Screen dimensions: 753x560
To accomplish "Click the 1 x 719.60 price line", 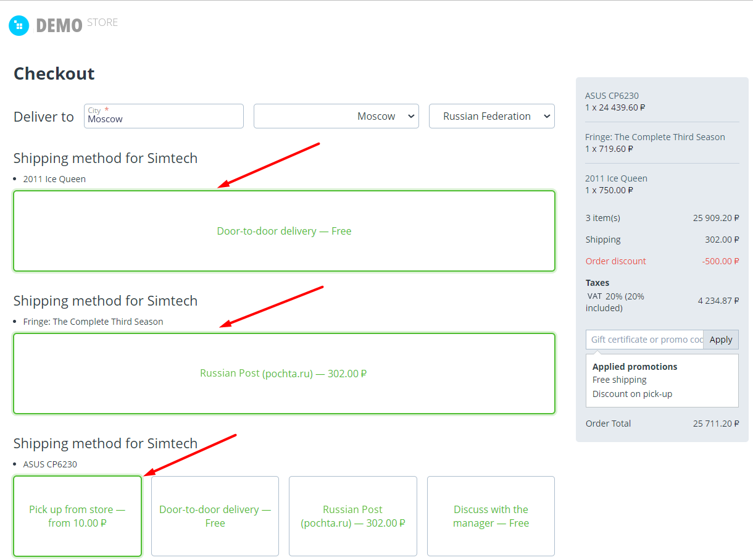I will click(609, 149).
